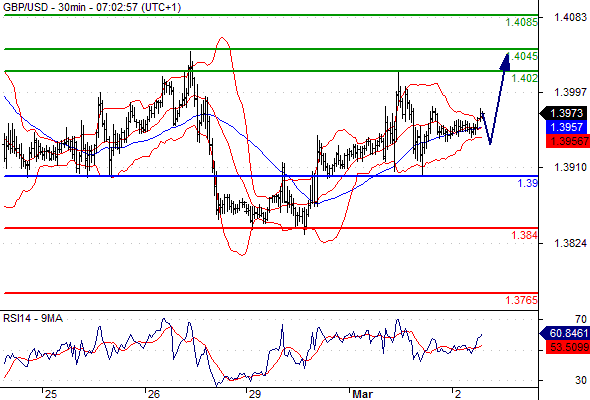590x400 pixels.
Task: Click the 1.3997 price axis value
Action: tap(570, 92)
